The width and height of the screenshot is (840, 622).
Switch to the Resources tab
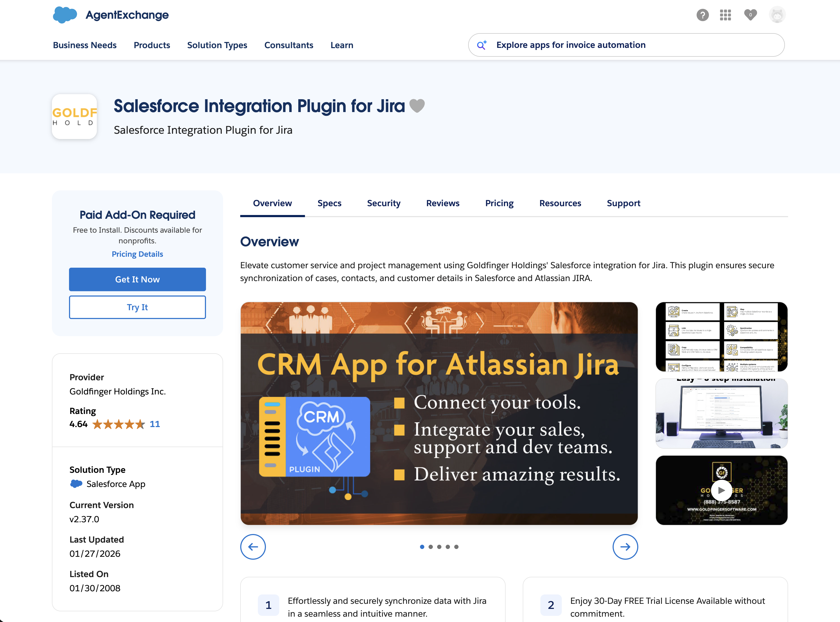click(560, 203)
